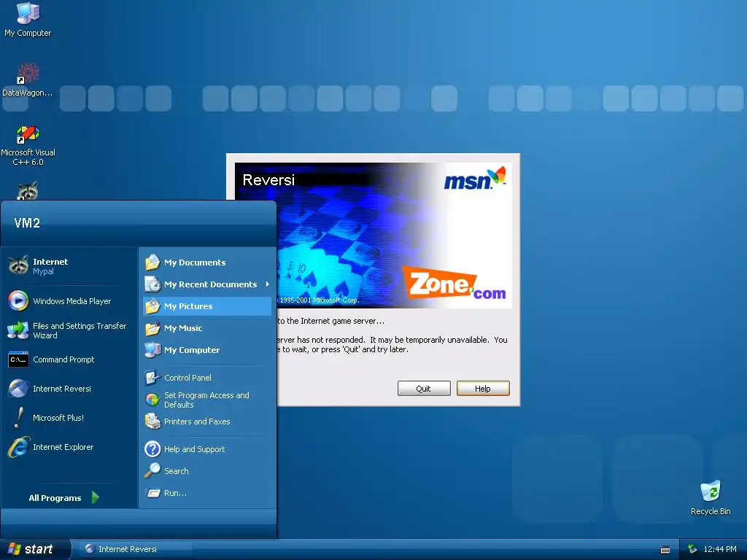
Task: Click the Printers and Faxes icon
Action: [x=152, y=421]
